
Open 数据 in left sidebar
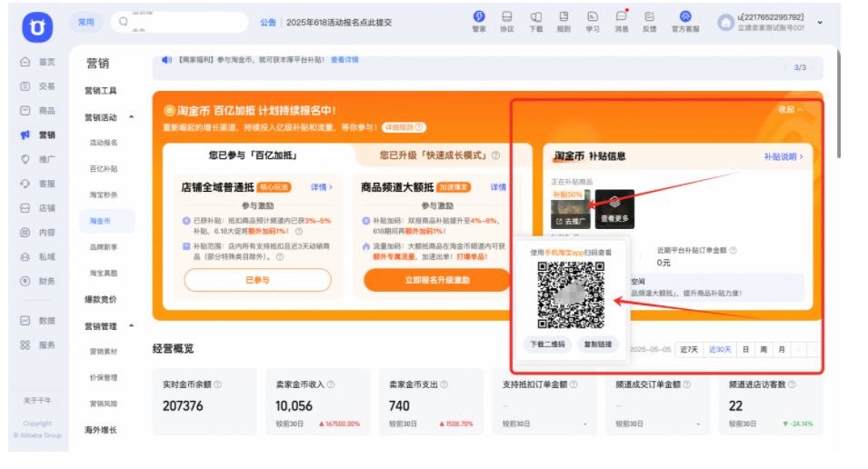(x=37, y=321)
